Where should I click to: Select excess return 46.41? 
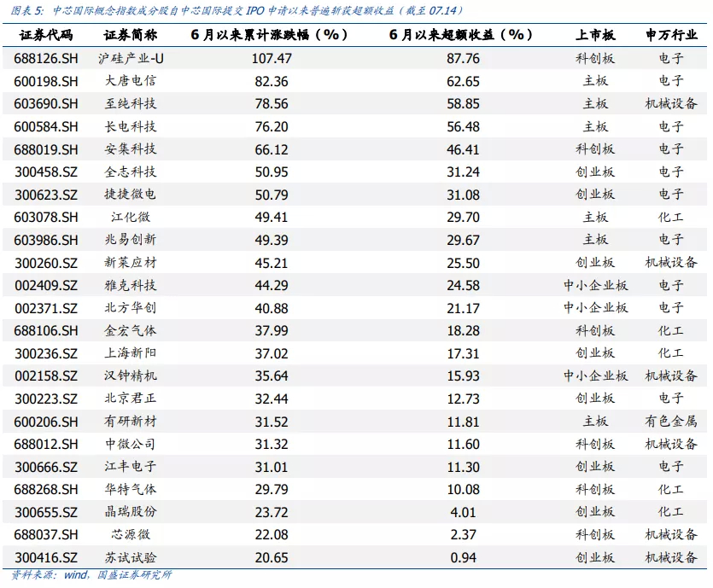[463, 149]
